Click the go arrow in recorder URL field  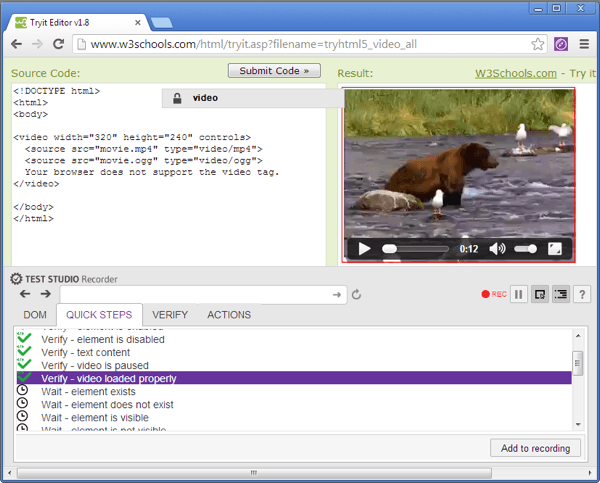(337, 295)
